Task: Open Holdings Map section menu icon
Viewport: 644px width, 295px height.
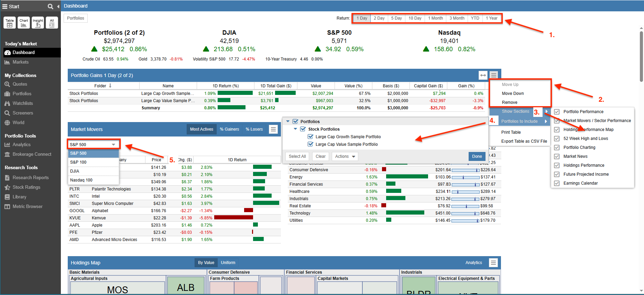Action: (493, 263)
